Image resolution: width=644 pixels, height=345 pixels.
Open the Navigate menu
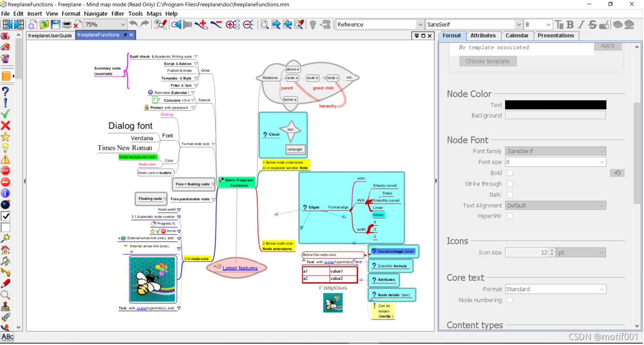tap(96, 14)
